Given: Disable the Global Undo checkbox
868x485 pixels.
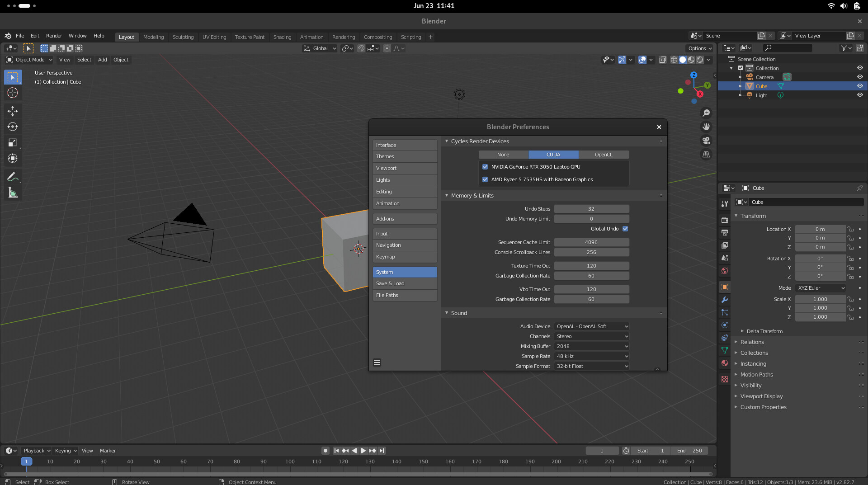Looking at the screenshot, I should pos(625,229).
